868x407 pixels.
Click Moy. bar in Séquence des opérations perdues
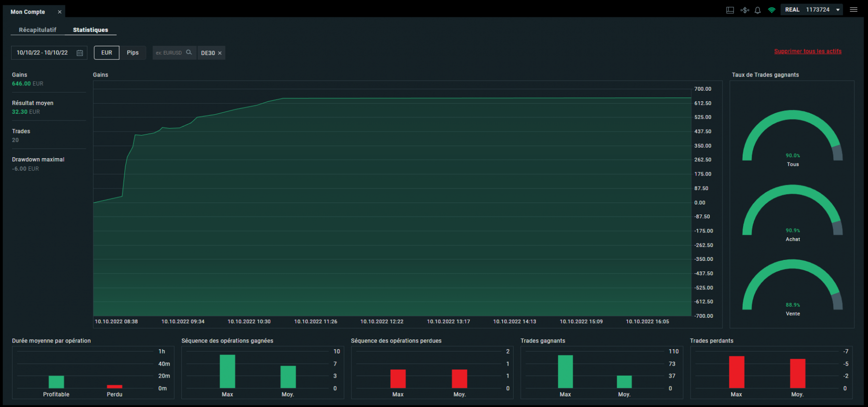tap(460, 379)
